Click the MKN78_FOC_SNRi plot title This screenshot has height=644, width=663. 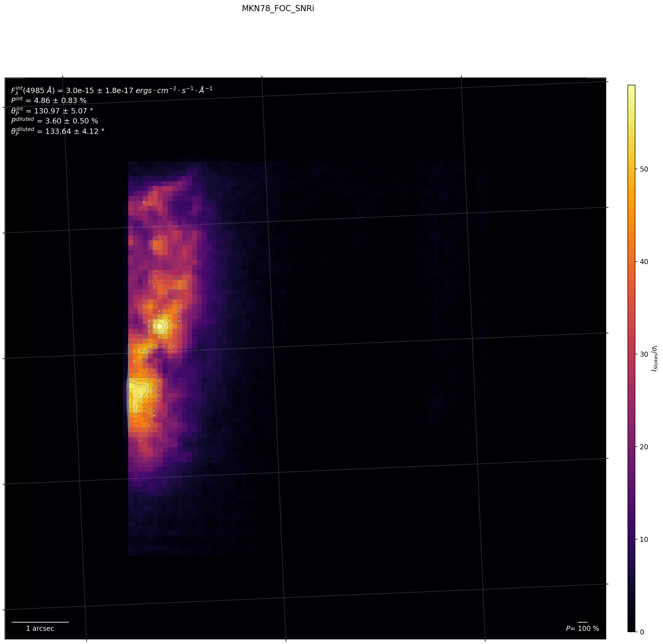(x=278, y=9)
